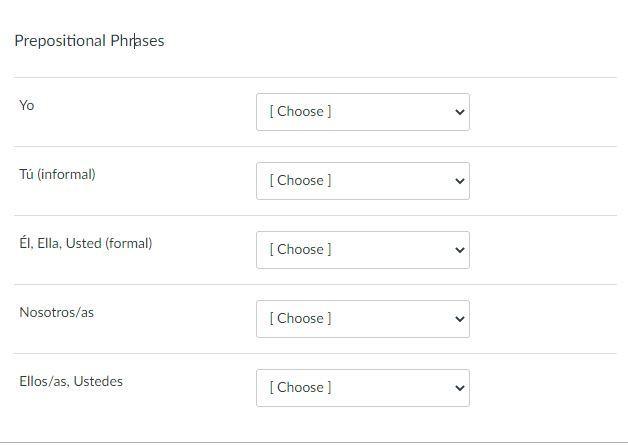Screen dimensions: 628x446
Task: Click the [ Choose ] text beside Ellos/as, Ustedes
Action: tap(300, 388)
